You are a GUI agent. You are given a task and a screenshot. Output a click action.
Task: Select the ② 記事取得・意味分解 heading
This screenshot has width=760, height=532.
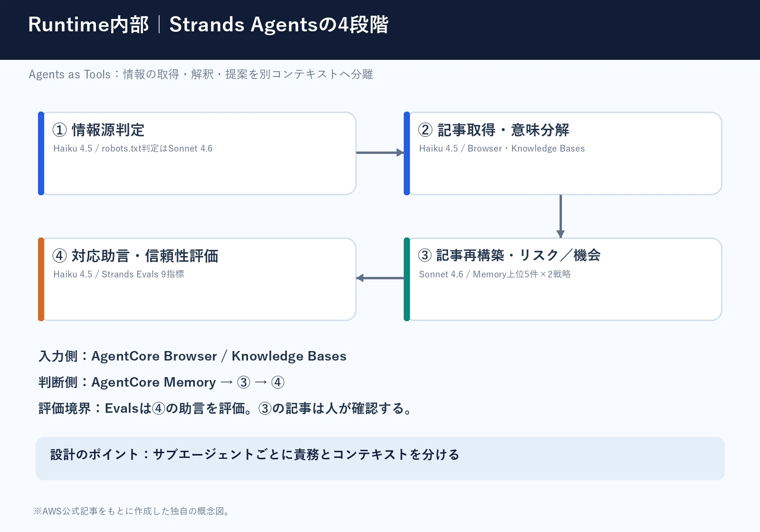[494, 130]
